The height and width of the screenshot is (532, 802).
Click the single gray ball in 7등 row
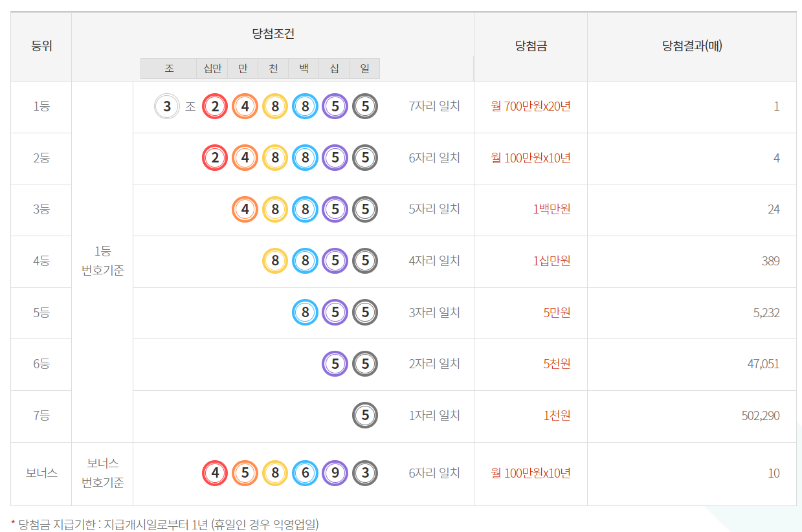point(365,416)
